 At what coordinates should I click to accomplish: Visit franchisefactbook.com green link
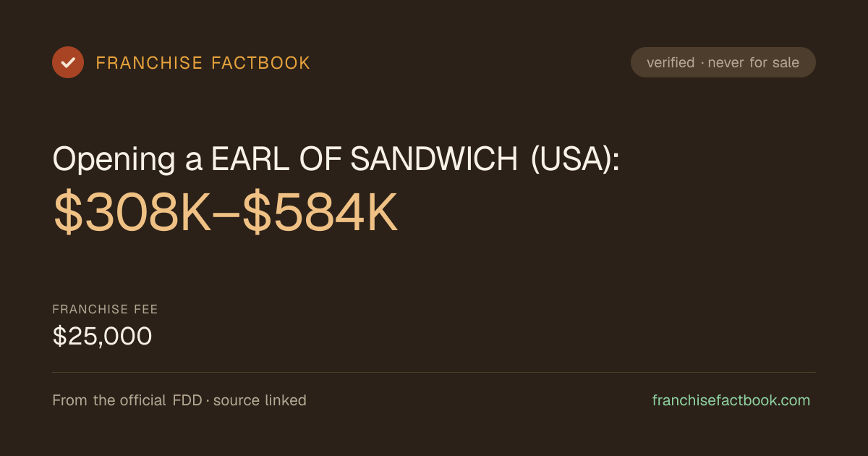pyautogui.click(x=731, y=400)
